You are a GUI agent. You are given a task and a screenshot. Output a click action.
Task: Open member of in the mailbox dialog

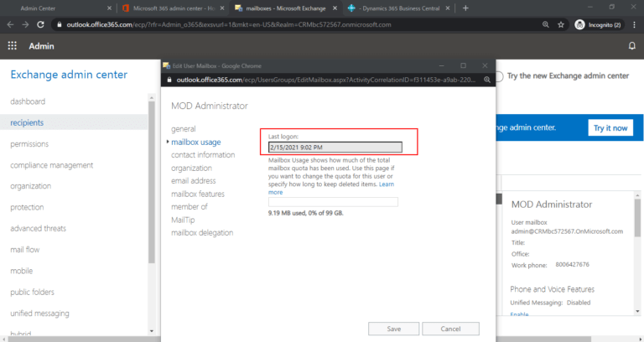point(190,206)
